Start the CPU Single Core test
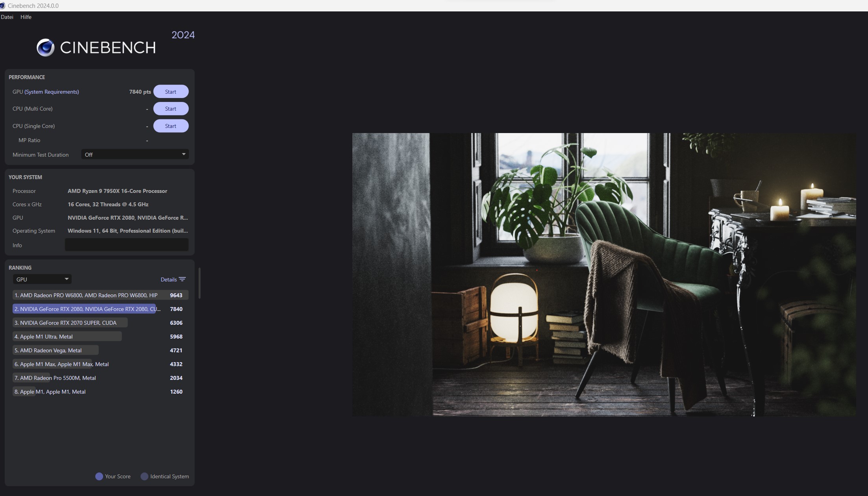The height and width of the screenshot is (496, 868). (170, 126)
